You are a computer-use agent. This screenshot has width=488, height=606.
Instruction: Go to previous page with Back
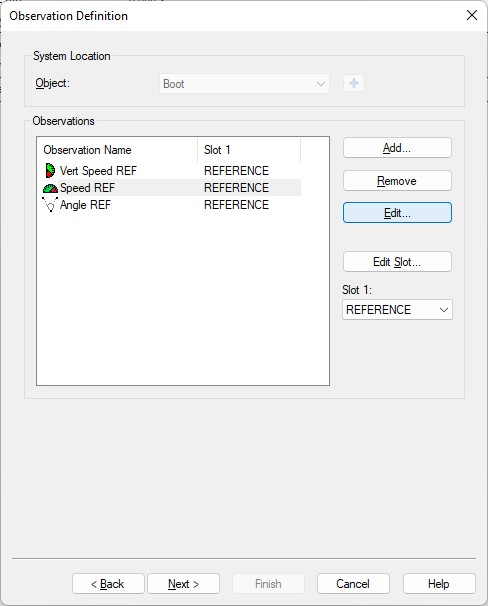coord(108,584)
